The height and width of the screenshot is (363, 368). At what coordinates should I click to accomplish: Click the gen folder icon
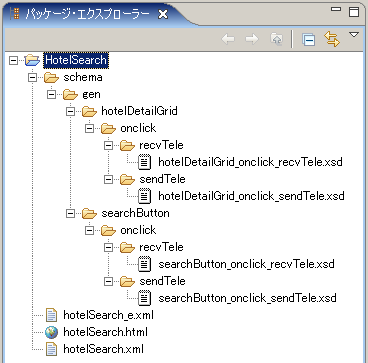70,94
